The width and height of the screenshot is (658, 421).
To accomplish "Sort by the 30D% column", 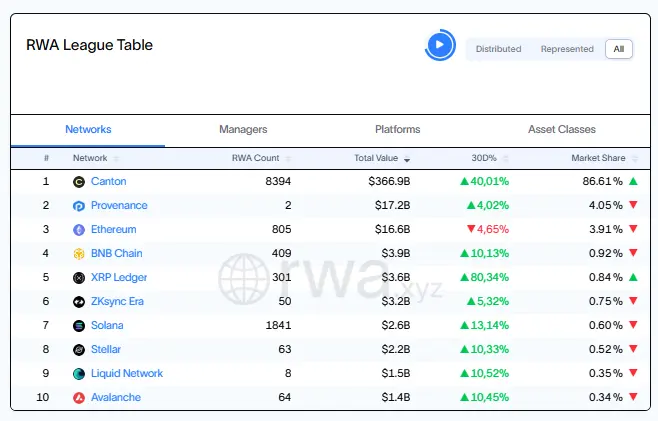I will [x=484, y=158].
